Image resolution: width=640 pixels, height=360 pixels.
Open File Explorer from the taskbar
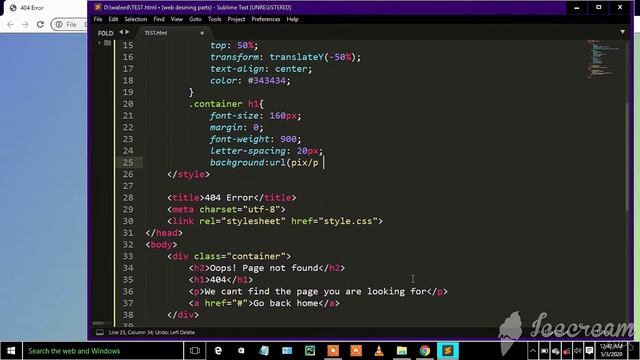[x=402, y=351]
